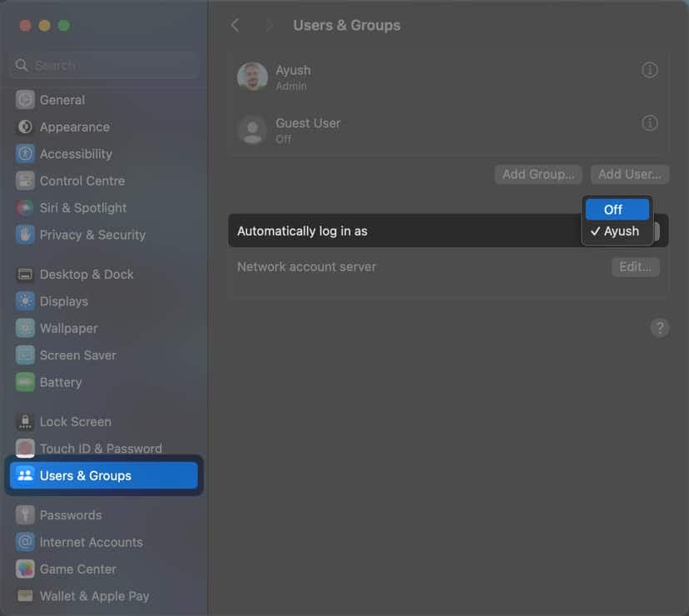Image resolution: width=689 pixels, height=616 pixels.
Task: Click Ayush's profile picture
Action: click(x=252, y=77)
